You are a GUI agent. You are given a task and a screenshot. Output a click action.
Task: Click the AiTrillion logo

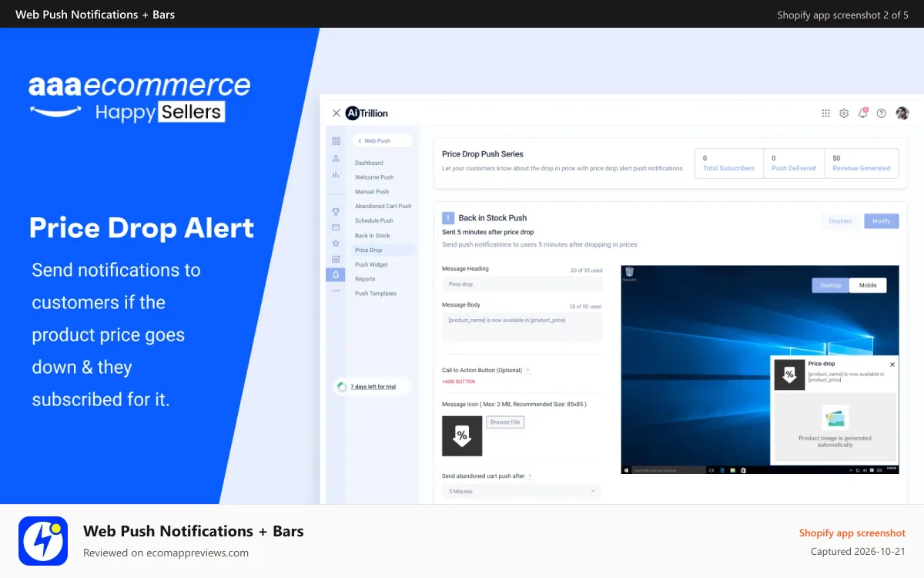tap(367, 113)
